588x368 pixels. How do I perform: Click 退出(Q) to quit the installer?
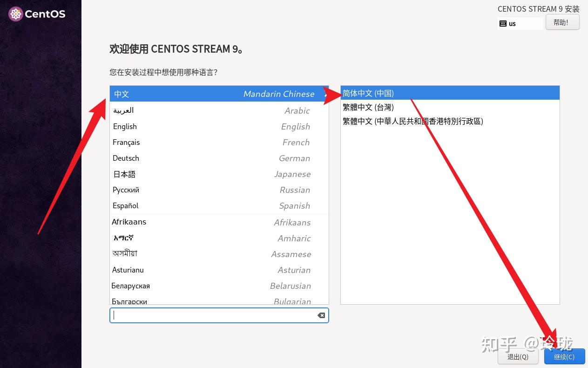click(x=518, y=356)
